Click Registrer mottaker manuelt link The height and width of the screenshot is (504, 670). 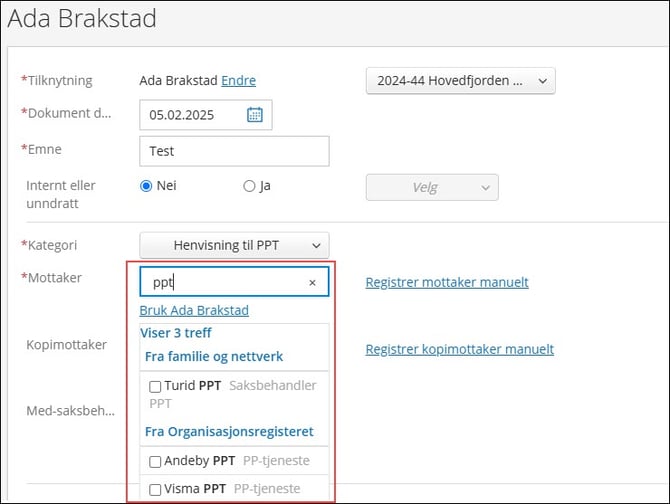click(x=447, y=283)
